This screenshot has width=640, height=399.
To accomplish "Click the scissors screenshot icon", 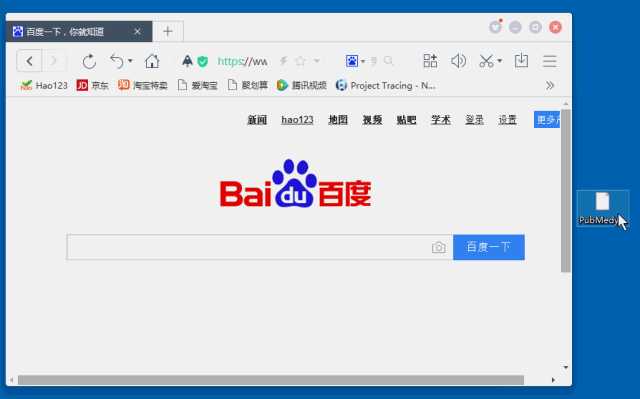I will pyautogui.click(x=486, y=61).
